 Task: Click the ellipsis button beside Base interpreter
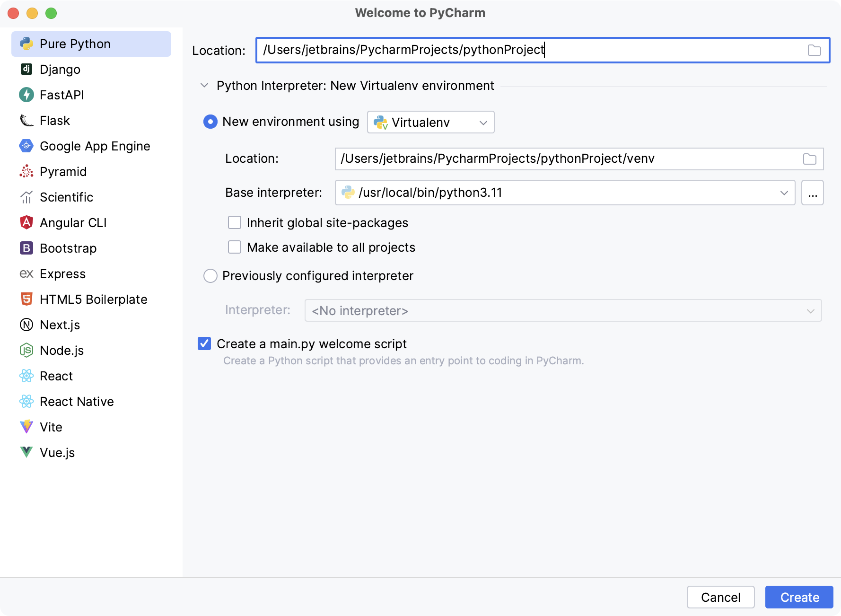(x=812, y=193)
